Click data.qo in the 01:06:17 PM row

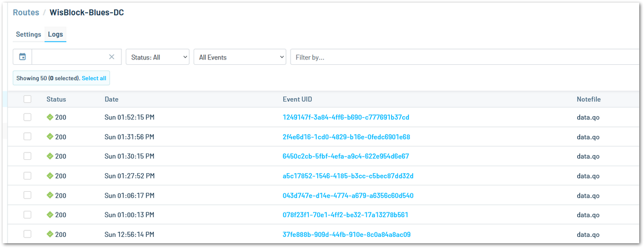pyautogui.click(x=588, y=195)
